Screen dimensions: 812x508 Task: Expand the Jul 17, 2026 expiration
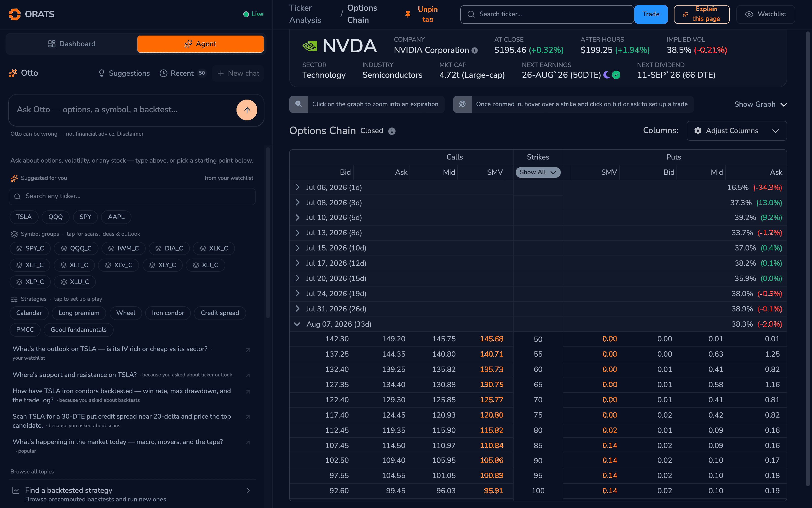[x=297, y=263]
